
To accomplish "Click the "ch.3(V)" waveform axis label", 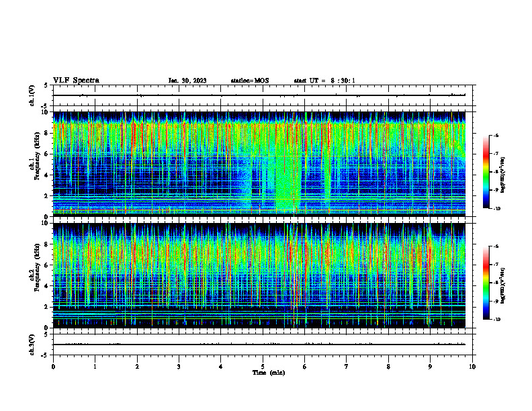I will [x=32, y=345].
